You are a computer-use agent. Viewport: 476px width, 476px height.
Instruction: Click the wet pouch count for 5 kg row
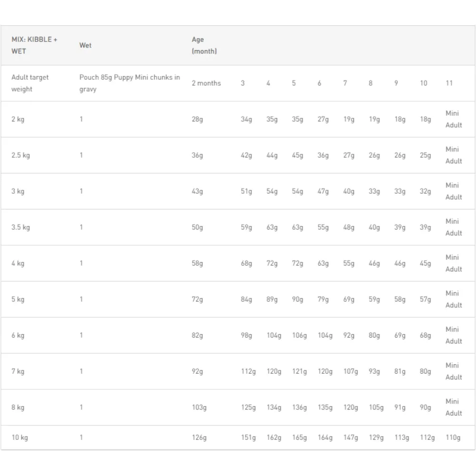pos(81,299)
